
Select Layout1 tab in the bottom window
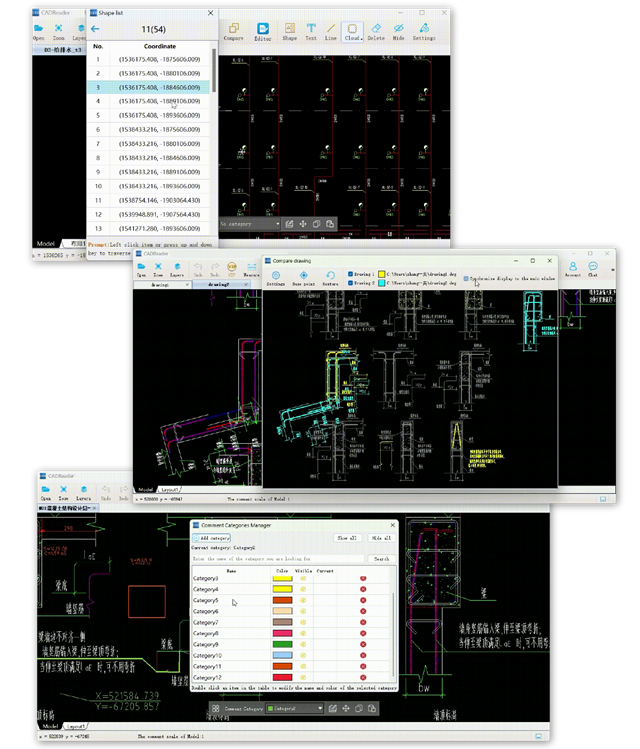pyautogui.click(x=76, y=726)
